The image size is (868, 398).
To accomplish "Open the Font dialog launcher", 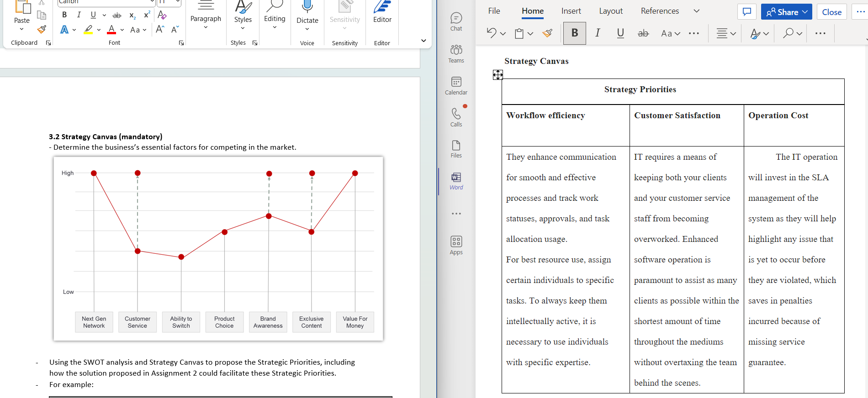I will tap(181, 43).
